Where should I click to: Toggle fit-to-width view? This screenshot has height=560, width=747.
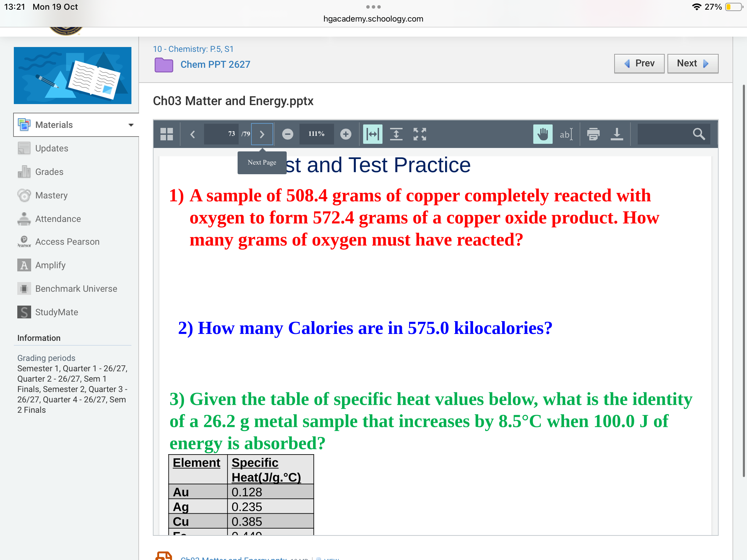[x=373, y=134]
